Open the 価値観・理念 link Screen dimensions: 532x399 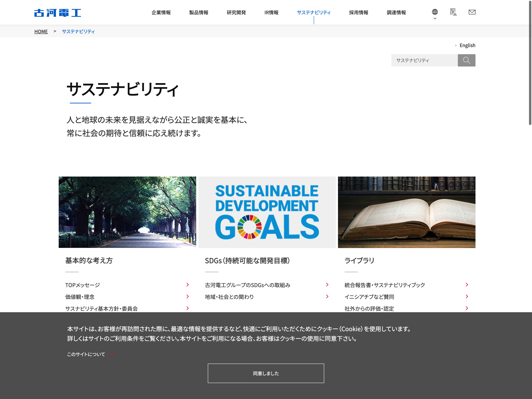[x=80, y=297]
